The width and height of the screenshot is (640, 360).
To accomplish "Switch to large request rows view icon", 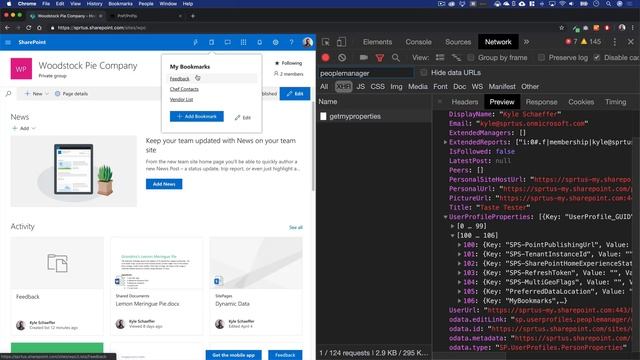I will [440, 58].
